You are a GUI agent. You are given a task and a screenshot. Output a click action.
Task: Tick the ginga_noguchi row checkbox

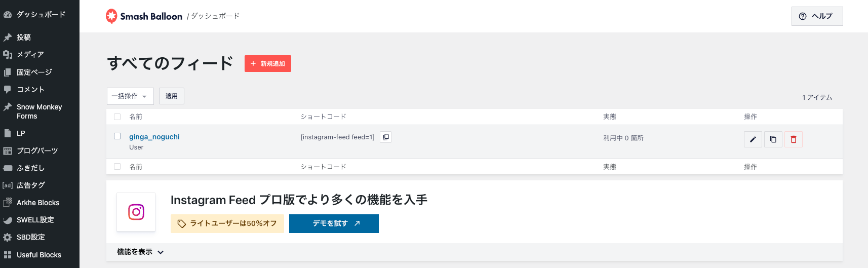click(x=117, y=136)
